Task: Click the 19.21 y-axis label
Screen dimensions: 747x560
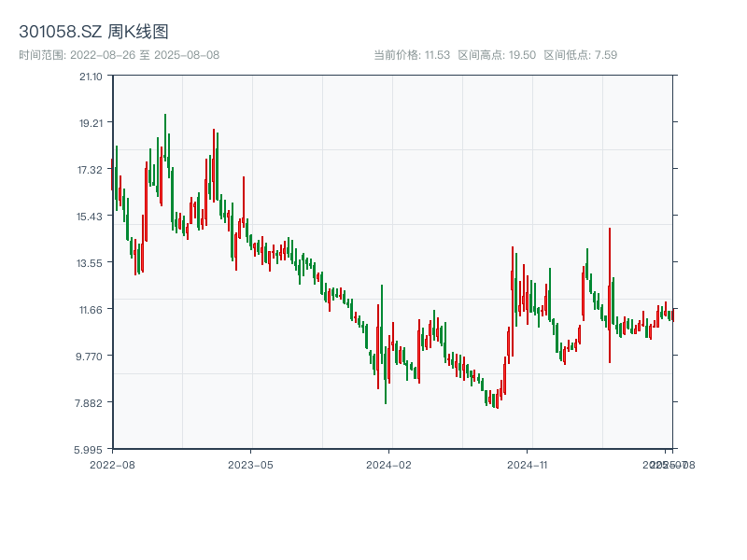Action: (x=91, y=123)
